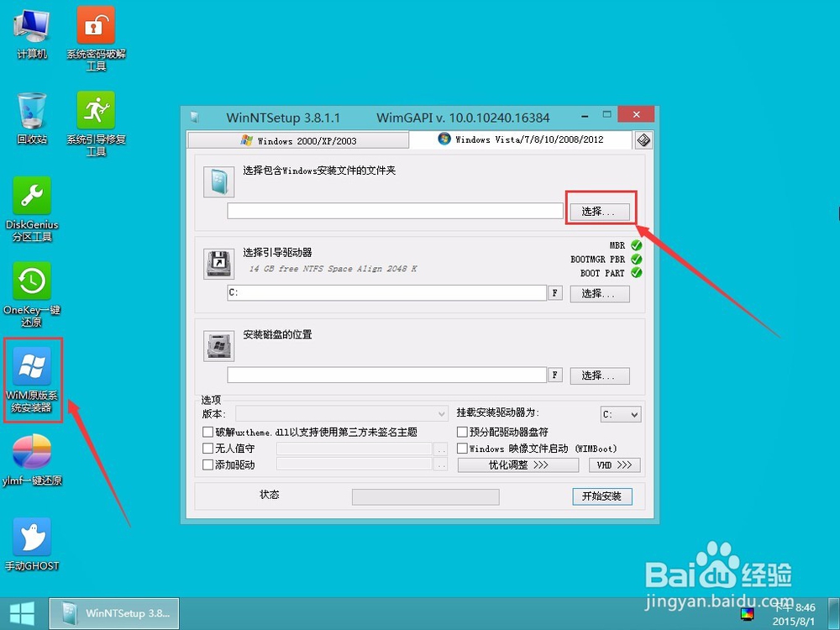
Task: Click the MBR green check status icon
Action: click(x=637, y=245)
